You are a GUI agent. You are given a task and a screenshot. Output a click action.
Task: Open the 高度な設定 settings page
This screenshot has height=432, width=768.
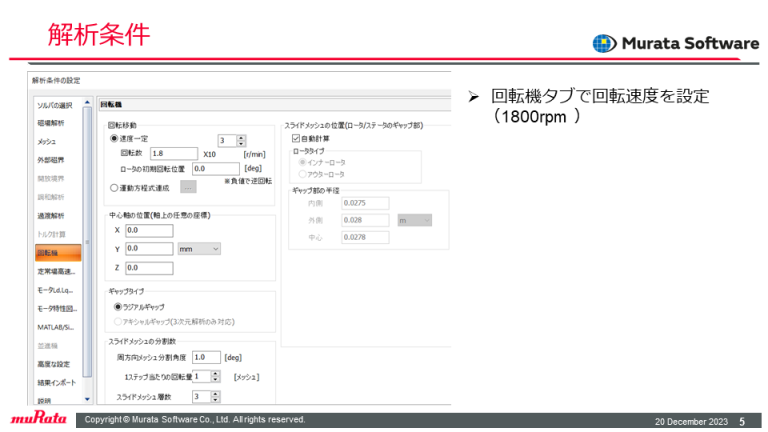click(54, 364)
